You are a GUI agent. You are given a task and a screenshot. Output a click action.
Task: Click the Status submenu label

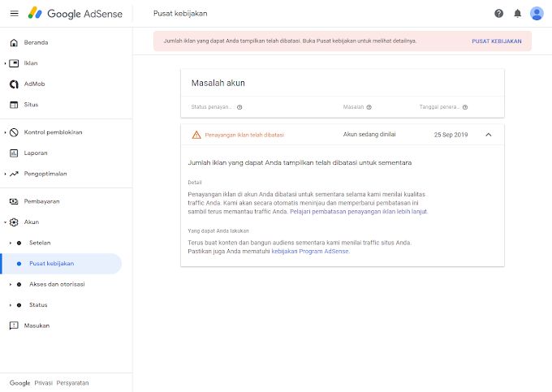coord(38,305)
